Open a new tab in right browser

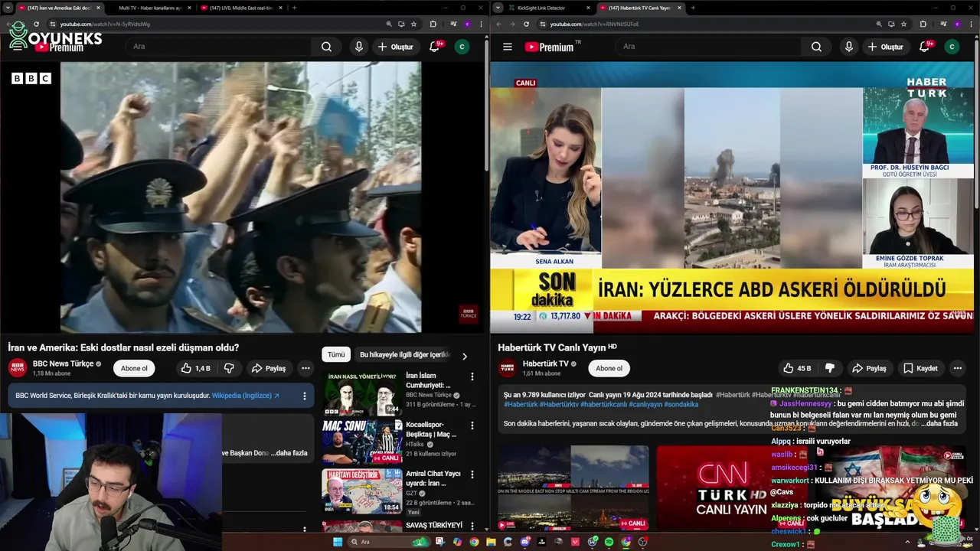(693, 8)
